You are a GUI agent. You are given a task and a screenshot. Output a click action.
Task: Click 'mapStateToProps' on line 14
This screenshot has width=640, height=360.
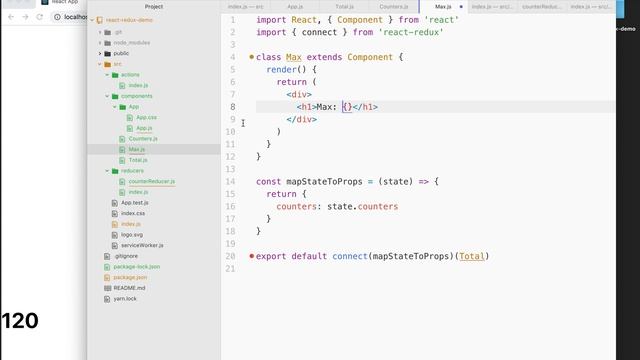(x=324, y=182)
